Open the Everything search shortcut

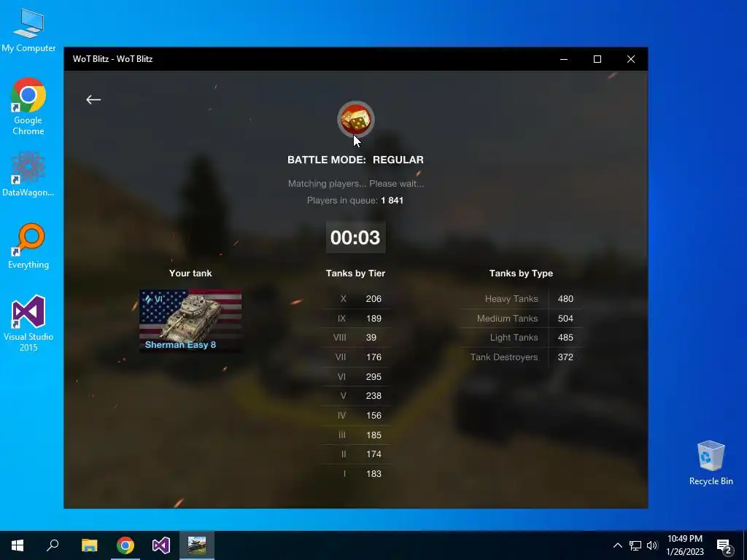(x=28, y=246)
